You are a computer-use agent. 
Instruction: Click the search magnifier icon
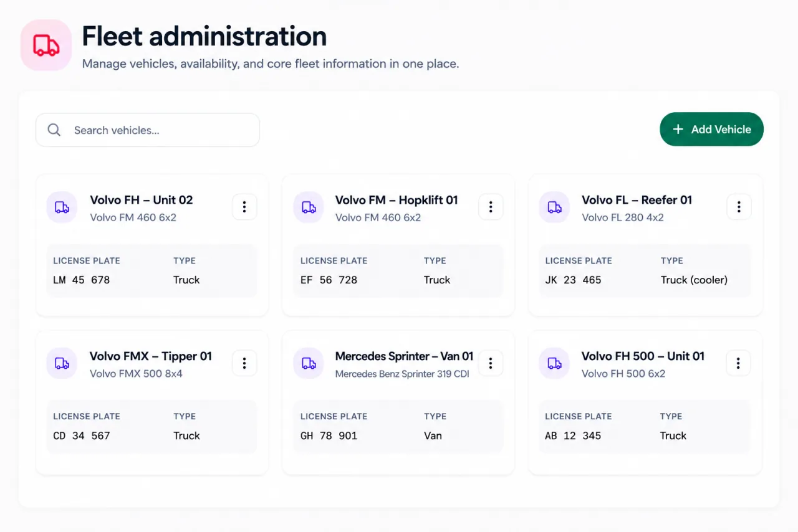point(54,130)
